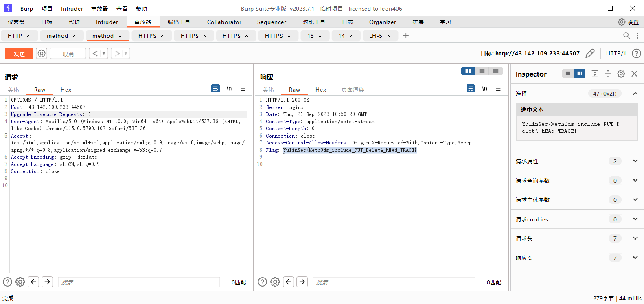Focus the request search field
644x304 pixels.
tap(139, 282)
